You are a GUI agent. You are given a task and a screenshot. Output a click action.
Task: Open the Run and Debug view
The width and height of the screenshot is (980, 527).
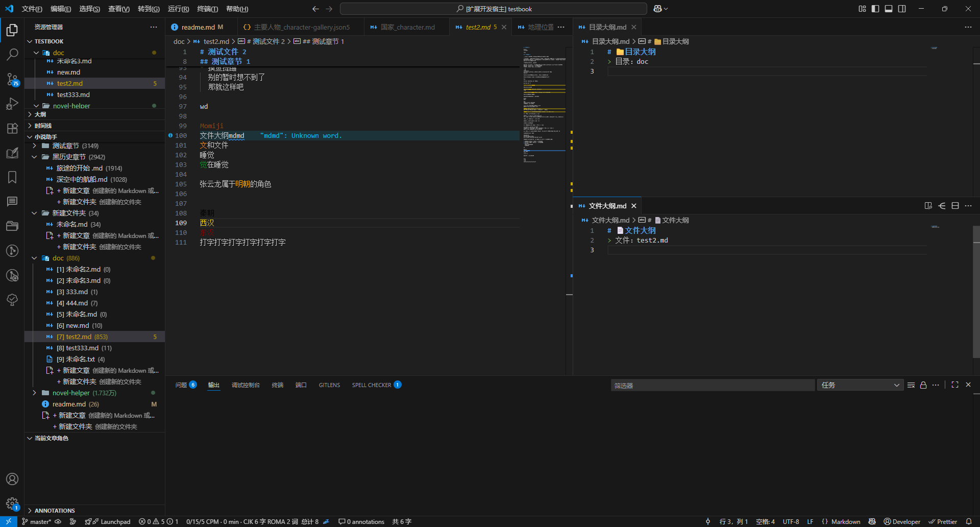click(12, 104)
